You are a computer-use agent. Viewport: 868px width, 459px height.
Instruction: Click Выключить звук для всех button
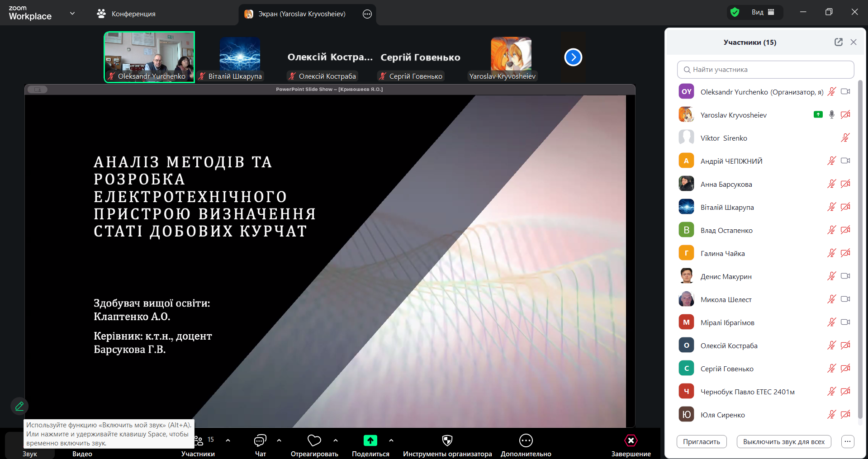coord(783,442)
